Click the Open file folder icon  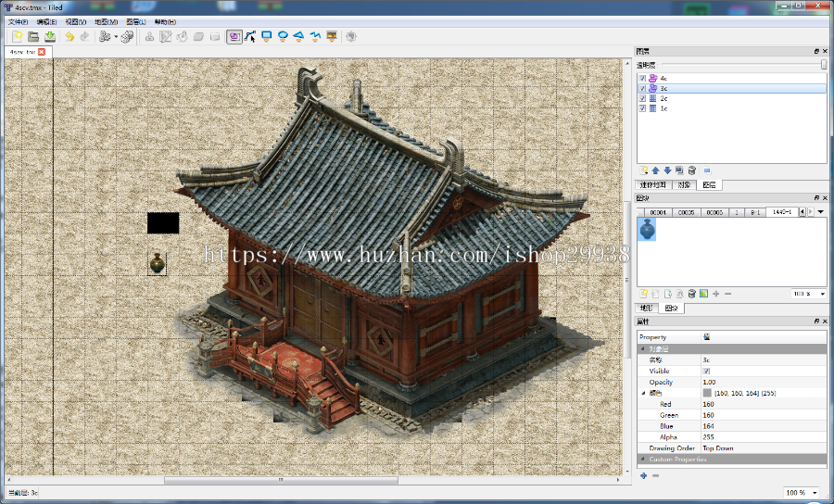(x=33, y=36)
